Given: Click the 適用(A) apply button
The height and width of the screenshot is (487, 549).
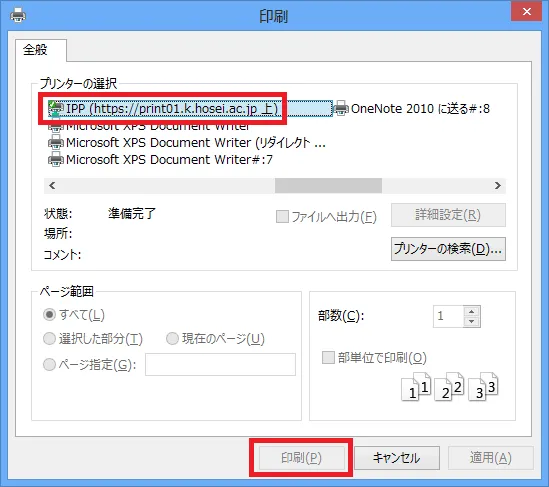Looking at the screenshot, I should [x=491, y=458].
